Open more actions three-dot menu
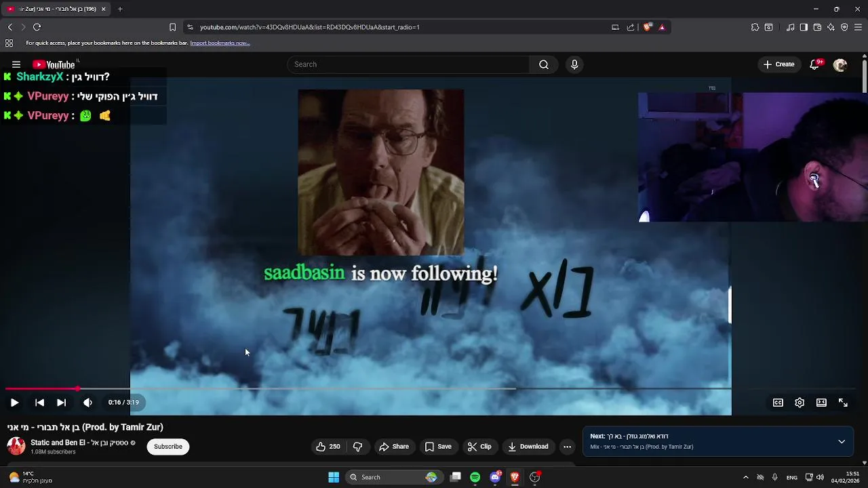This screenshot has height=488, width=868. [x=567, y=447]
